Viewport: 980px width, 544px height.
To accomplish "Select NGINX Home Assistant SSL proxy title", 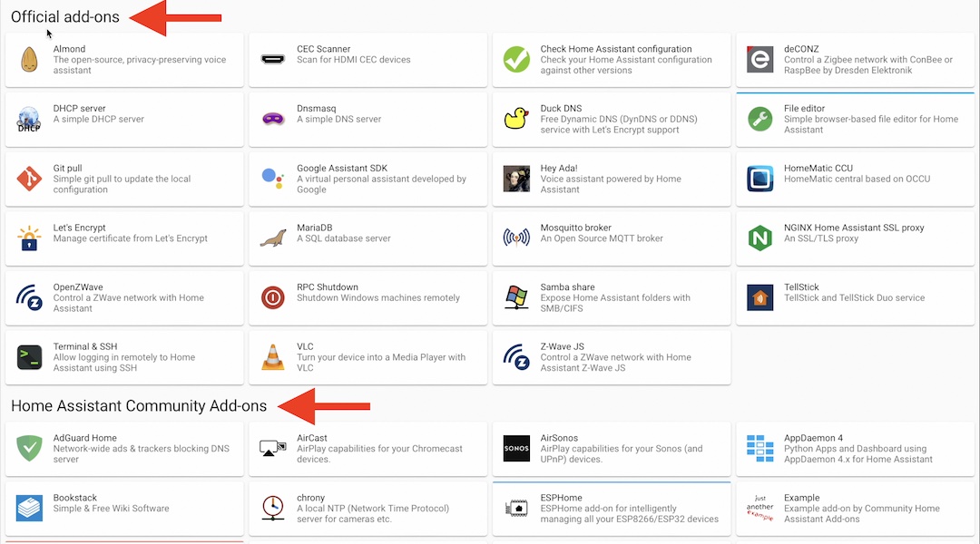I will pyautogui.click(x=854, y=228).
